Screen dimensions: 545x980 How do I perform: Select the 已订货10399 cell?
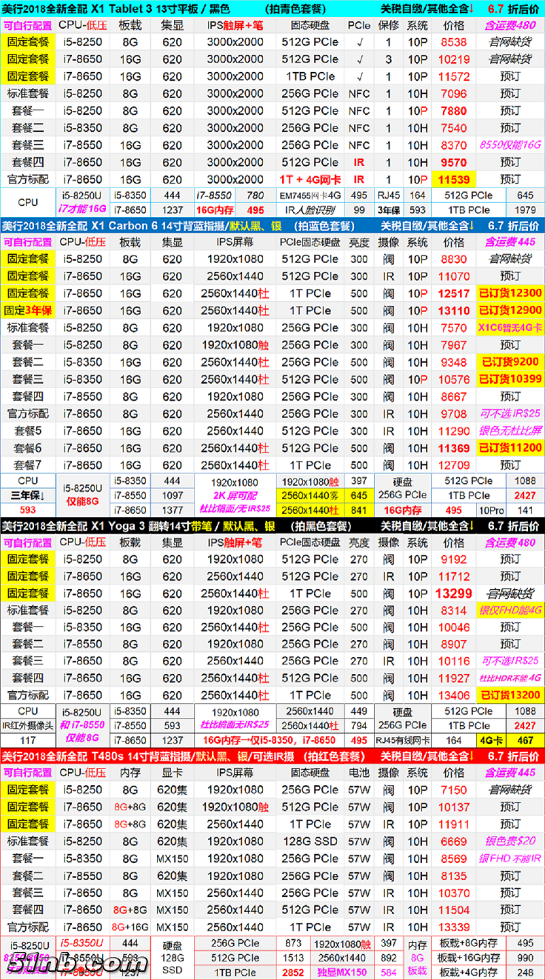tap(510, 379)
